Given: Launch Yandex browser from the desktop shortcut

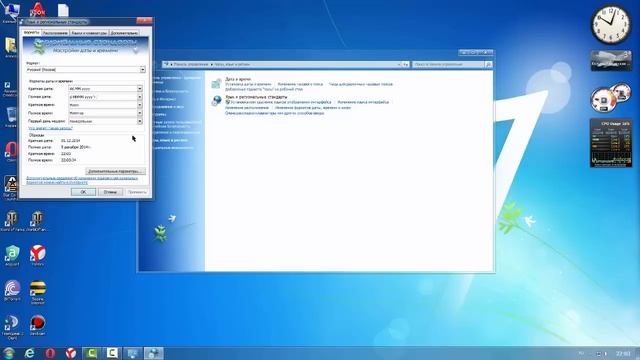Looking at the screenshot, I should (38, 255).
